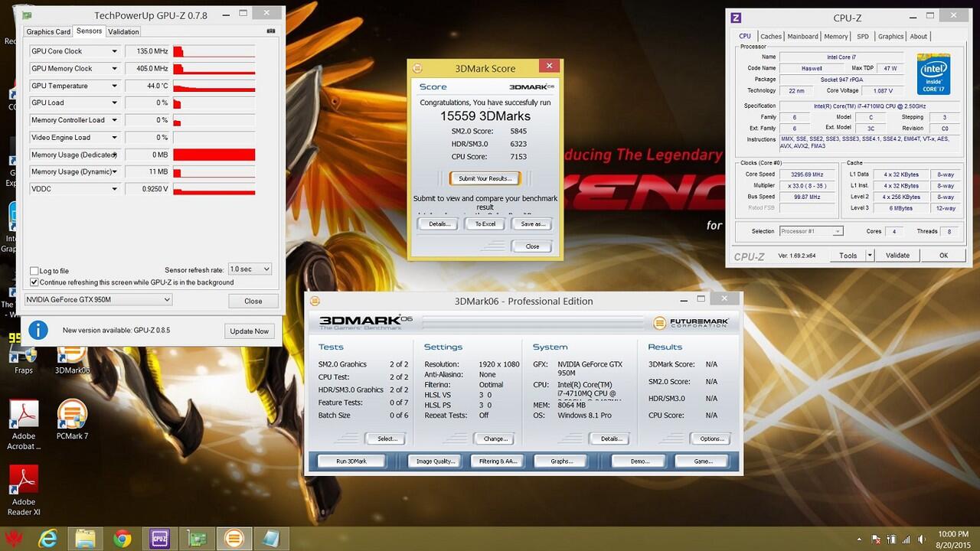The height and width of the screenshot is (551, 980).
Task: Open the NVIDIA GeForce GTX 950M GPU selector
Action: pos(98,300)
